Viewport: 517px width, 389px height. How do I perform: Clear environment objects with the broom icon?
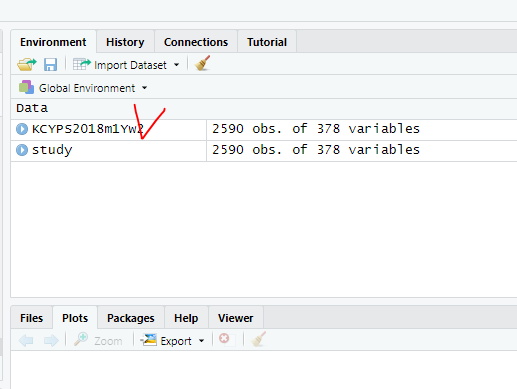202,63
